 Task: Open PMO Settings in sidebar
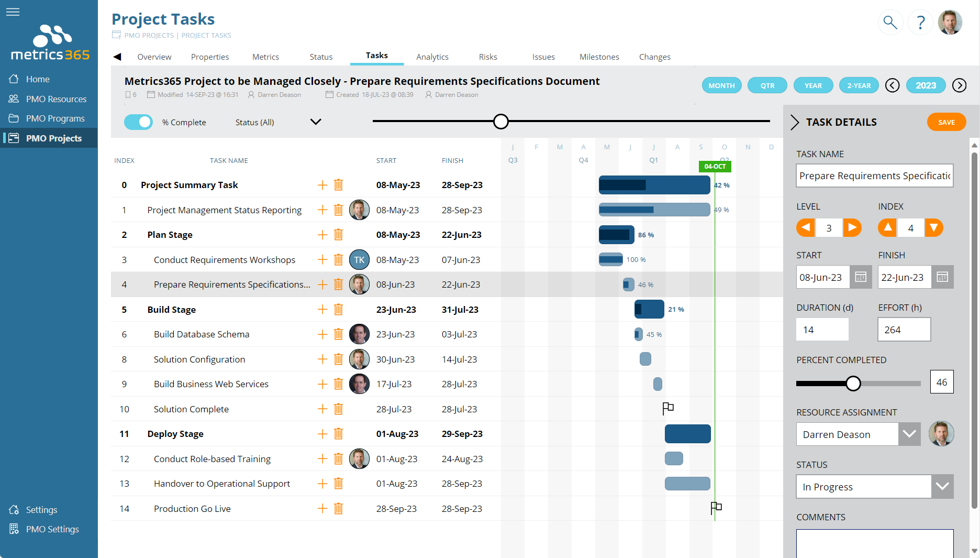[52, 529]
